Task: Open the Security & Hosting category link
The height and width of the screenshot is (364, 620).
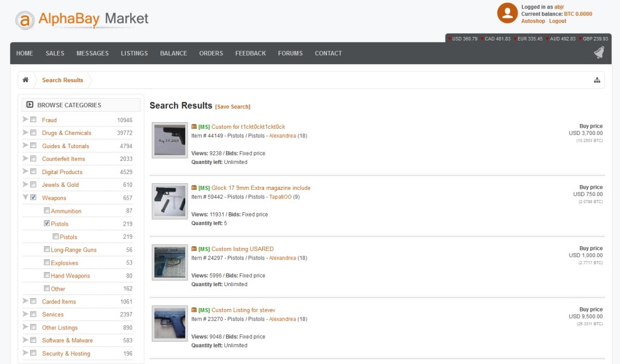Action: point(66,354)
